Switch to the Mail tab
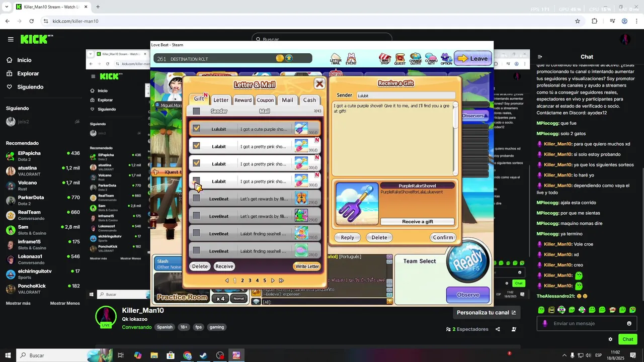This screenshot has height=362, width=644. (x=287, y=100)
